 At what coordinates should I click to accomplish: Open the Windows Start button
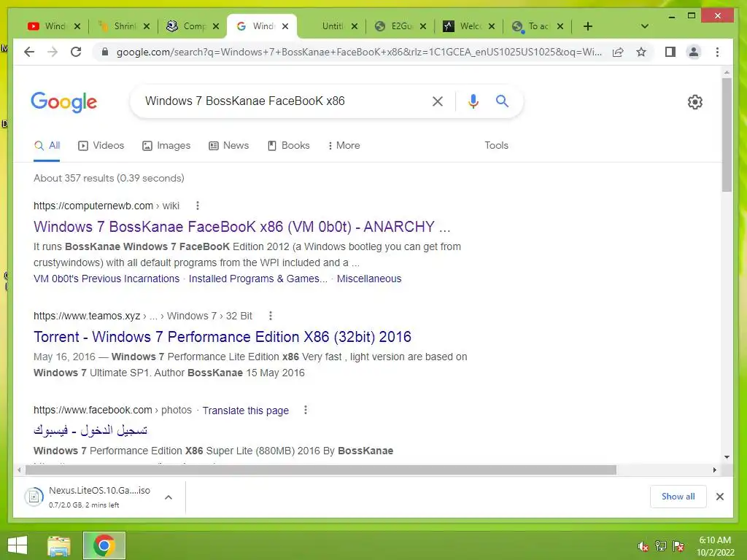pos(18,545)
